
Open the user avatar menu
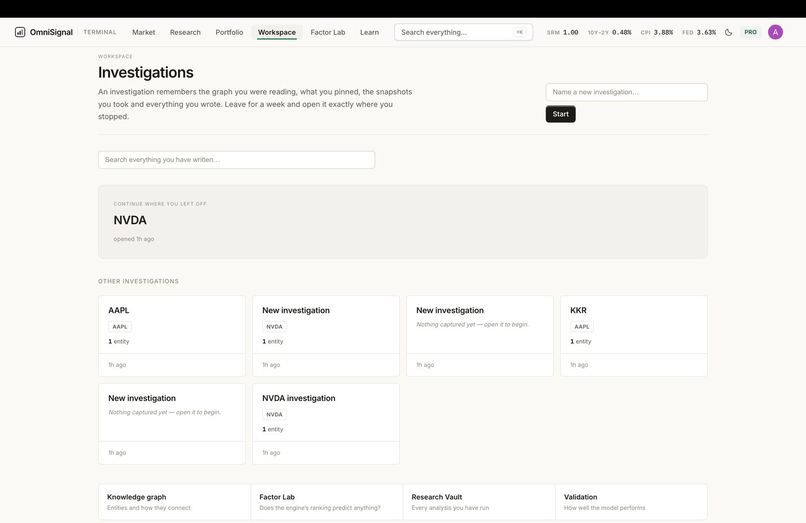pos(775,32)
